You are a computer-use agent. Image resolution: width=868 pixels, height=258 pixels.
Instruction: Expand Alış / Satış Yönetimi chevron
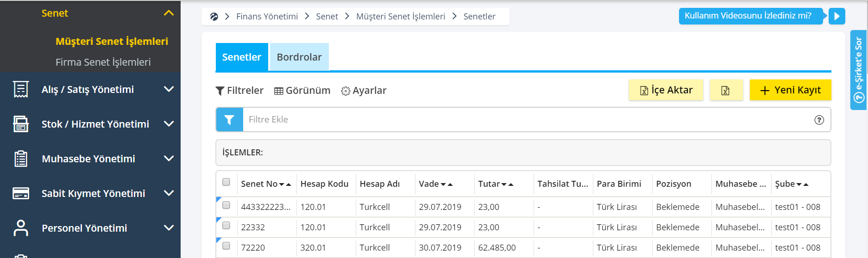tap(169, 89)
